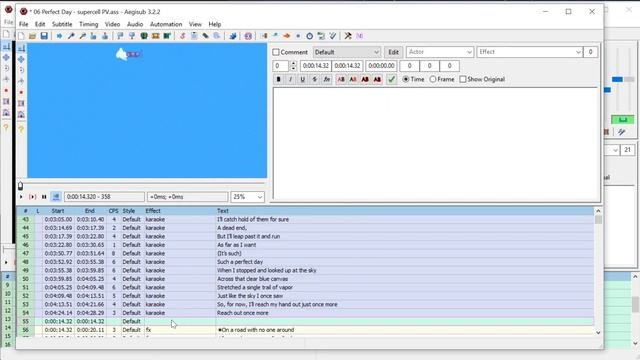The width and height of the screenshot is (640, 360).
Task: Select the Scale subtitles red-dot tool
Action: [21, 92]
